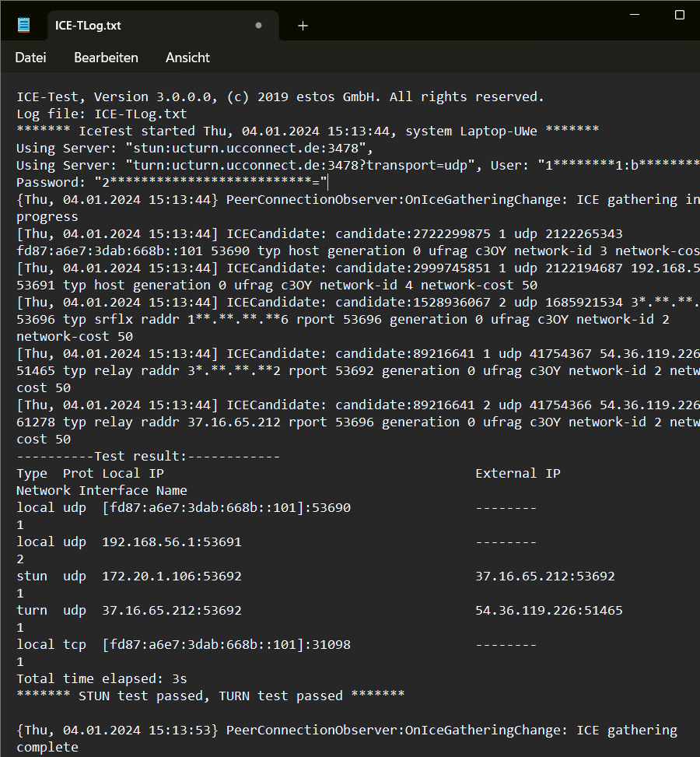Viewport: 700px width, 757px height.
Task: Click the External IP column header
Action: 517,473
